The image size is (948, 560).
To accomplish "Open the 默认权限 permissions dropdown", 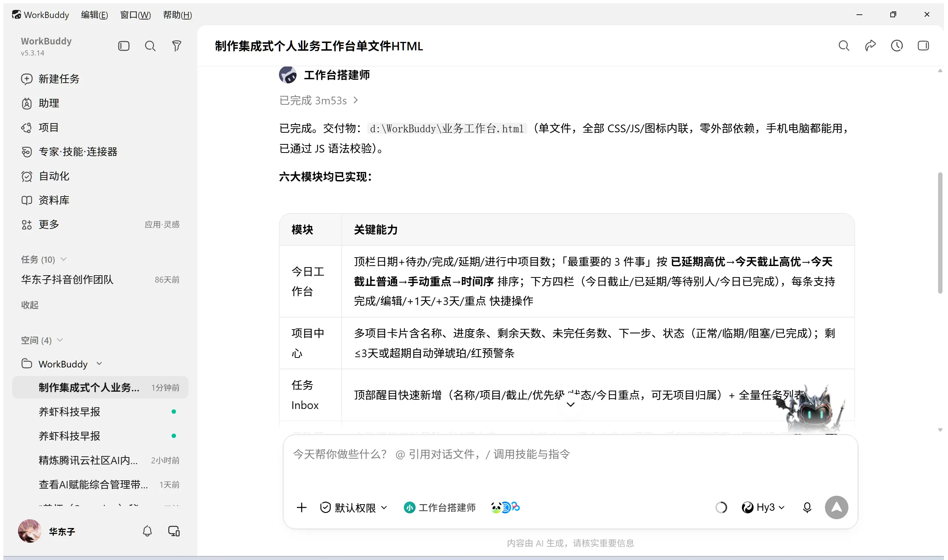I will pos(353,507).
